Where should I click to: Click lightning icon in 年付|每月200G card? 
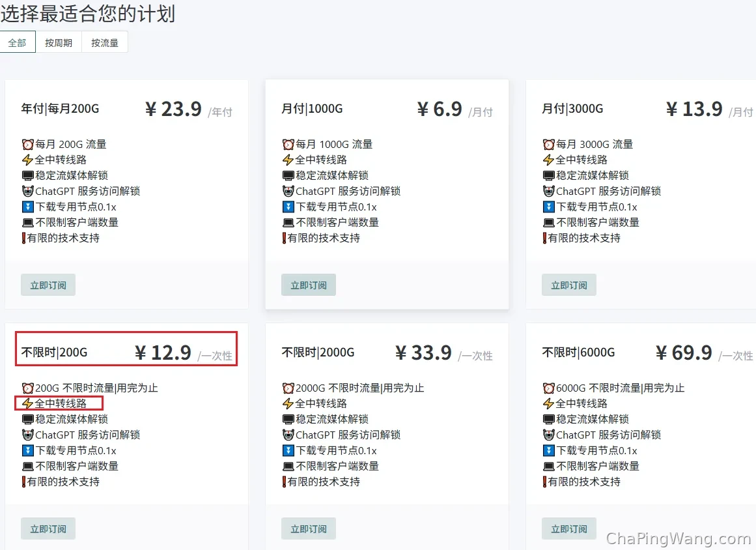pyautogui.click(x=28, y=160)
